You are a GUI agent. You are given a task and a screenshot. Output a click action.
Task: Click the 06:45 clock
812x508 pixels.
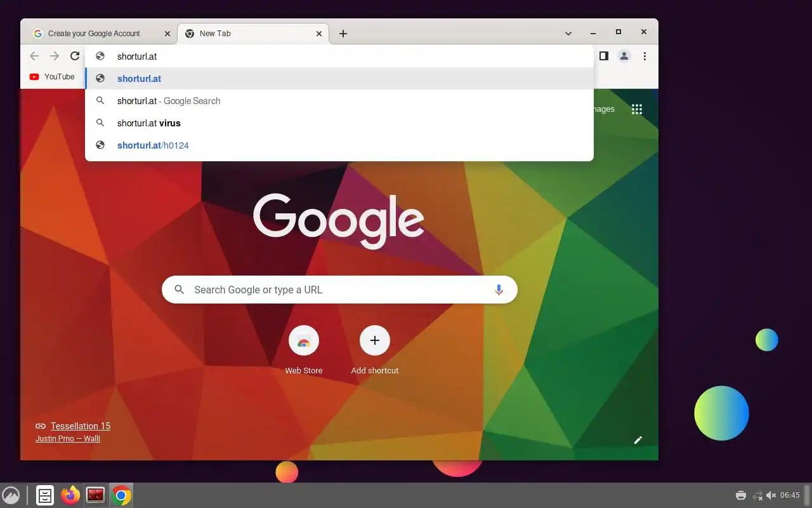[x=790, y=495]
